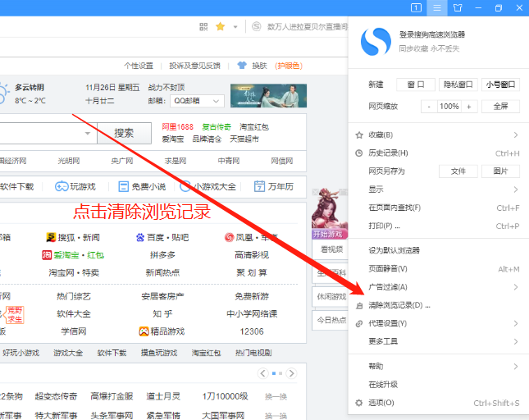529x420 pixels.
Task: Toggle 页面静音(V) mute
Action: (x=438, y=268)
